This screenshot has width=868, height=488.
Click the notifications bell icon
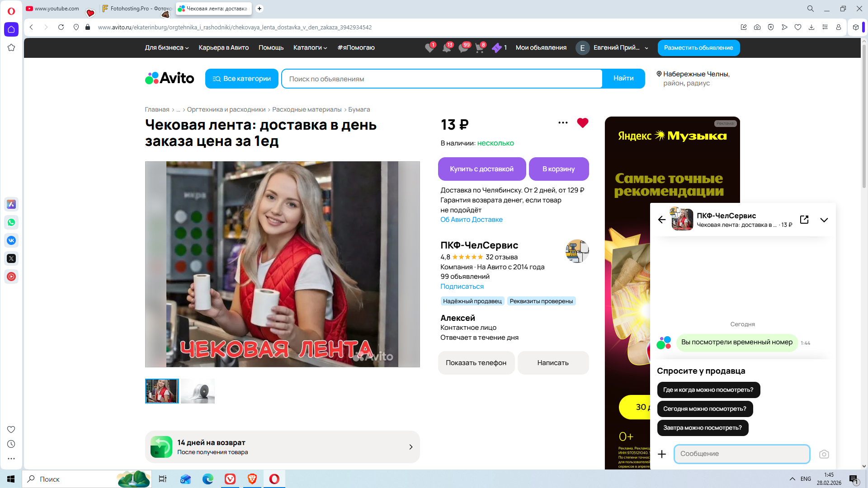coord(446,48)
